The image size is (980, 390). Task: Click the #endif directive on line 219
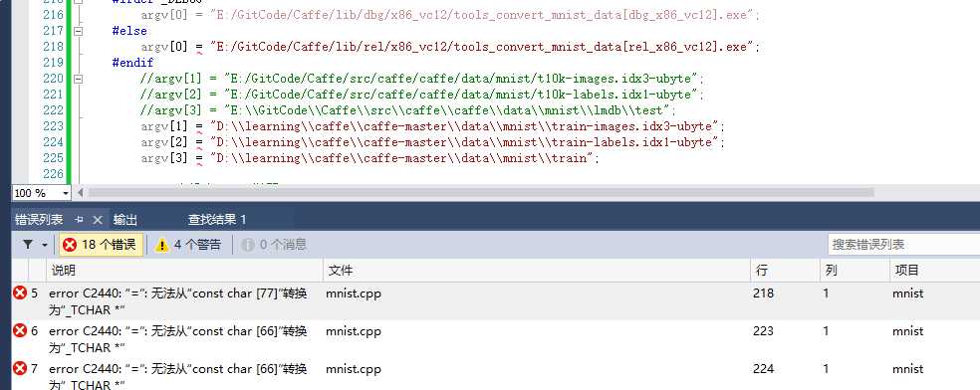point(132,63)
